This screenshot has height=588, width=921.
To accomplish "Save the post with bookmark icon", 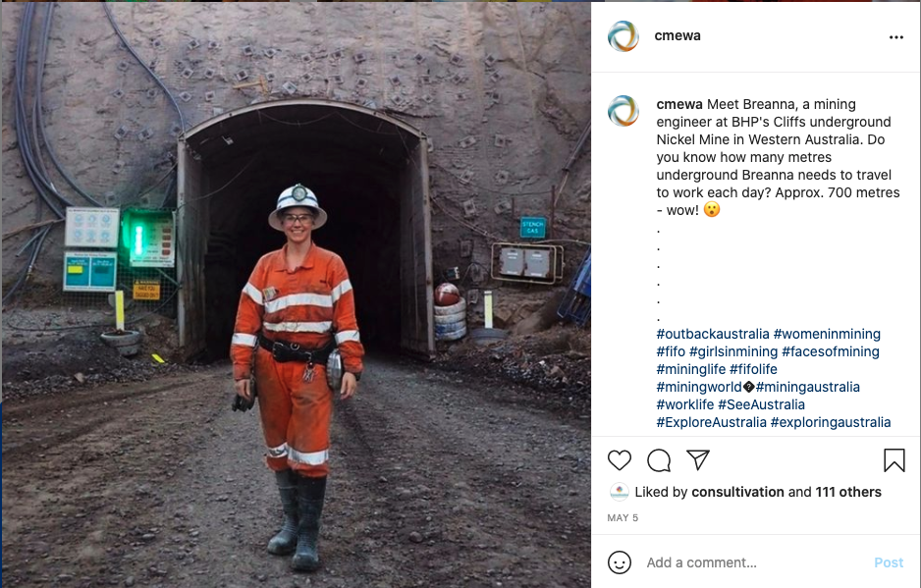I will (894, 460).
